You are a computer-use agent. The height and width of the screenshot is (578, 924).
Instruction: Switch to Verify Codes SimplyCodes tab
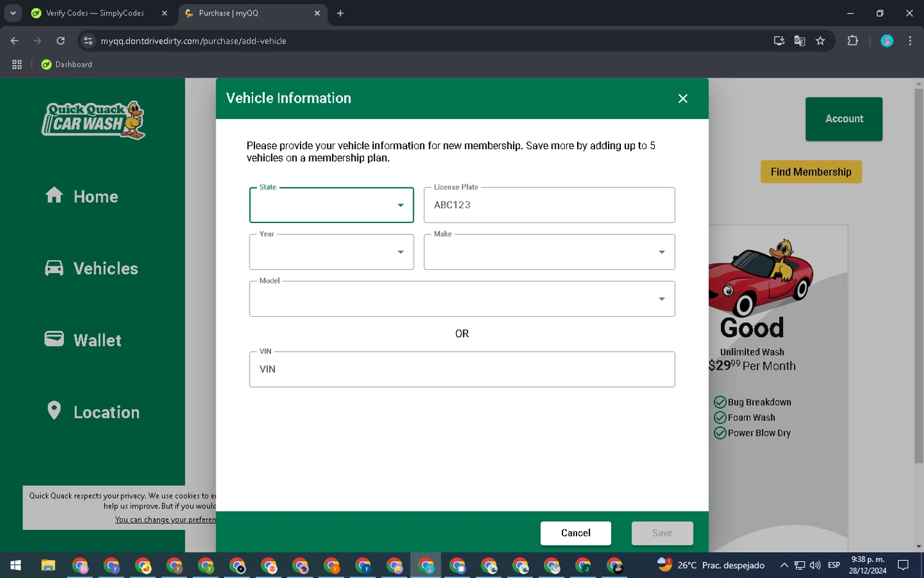coord(95,13)
